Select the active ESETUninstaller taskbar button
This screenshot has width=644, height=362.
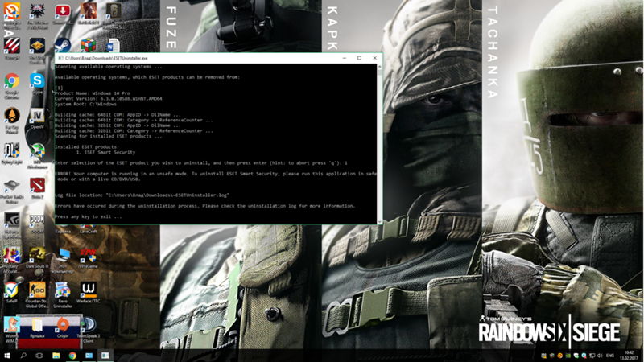[x=105, y=356]
